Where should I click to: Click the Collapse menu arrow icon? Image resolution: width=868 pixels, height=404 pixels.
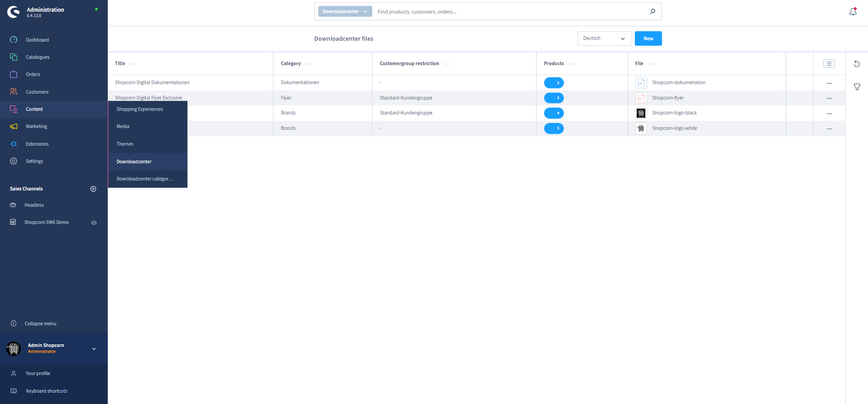click(14, 323)
